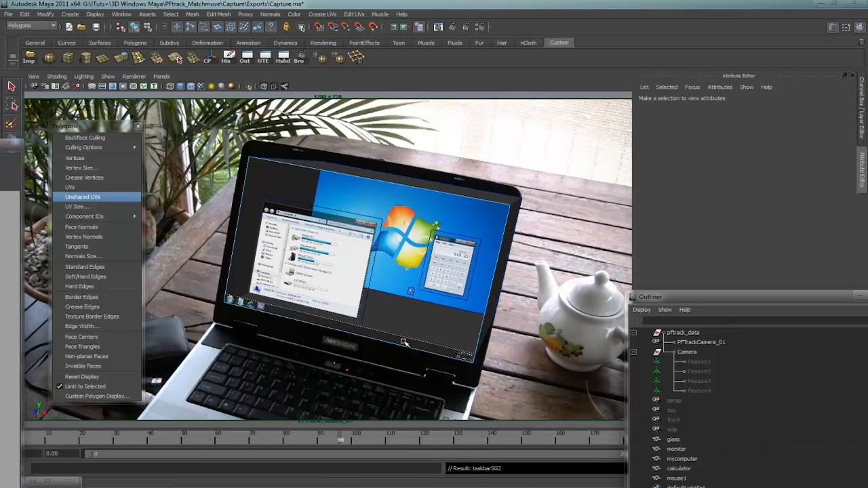Screen dimensions: 868x488
Task: Open the Edit Mesh menu
Action: pyautogui.click(x=218, y=14)
